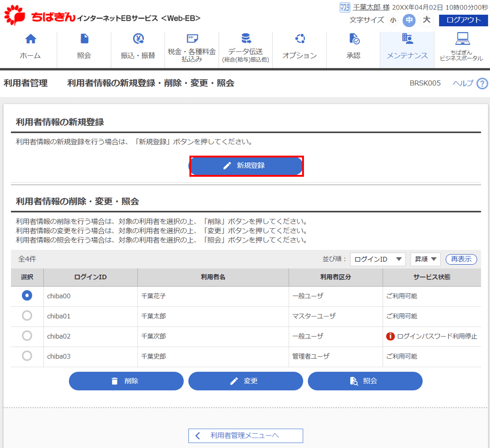Click the Home house icon
This screenshot has height=448, width=490.
click(30, 39)
